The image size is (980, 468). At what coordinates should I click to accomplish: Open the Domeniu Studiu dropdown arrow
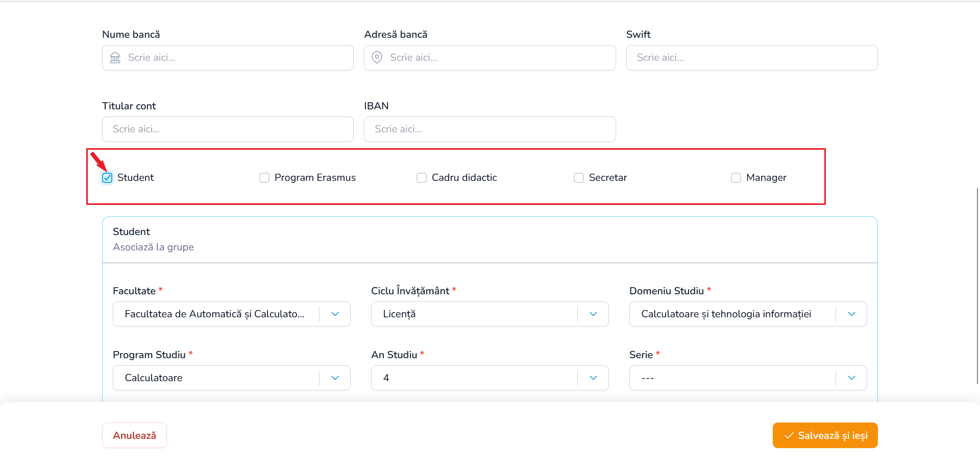click(851, 314)
